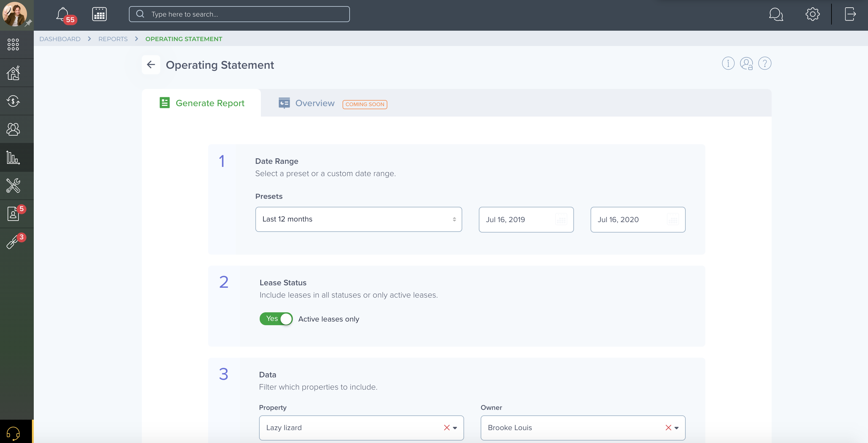Open the chat messages icon
This screenshot has width=868, height=443.
pyautogui.click(x=776, y=14)
